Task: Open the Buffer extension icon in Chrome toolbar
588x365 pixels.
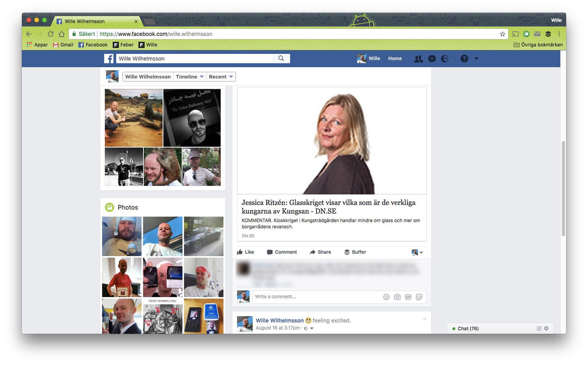Action: tap(548, 34)
